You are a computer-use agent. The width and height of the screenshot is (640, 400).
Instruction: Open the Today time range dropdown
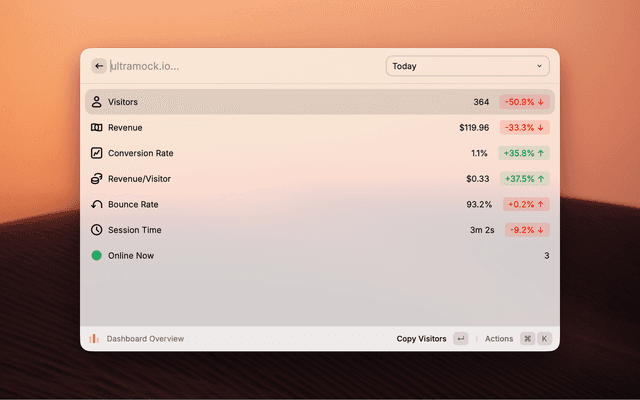[466, 66]
